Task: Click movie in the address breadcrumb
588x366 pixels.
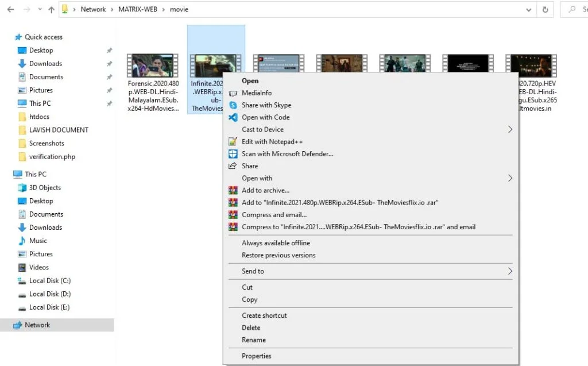Action: coord(179,9)
